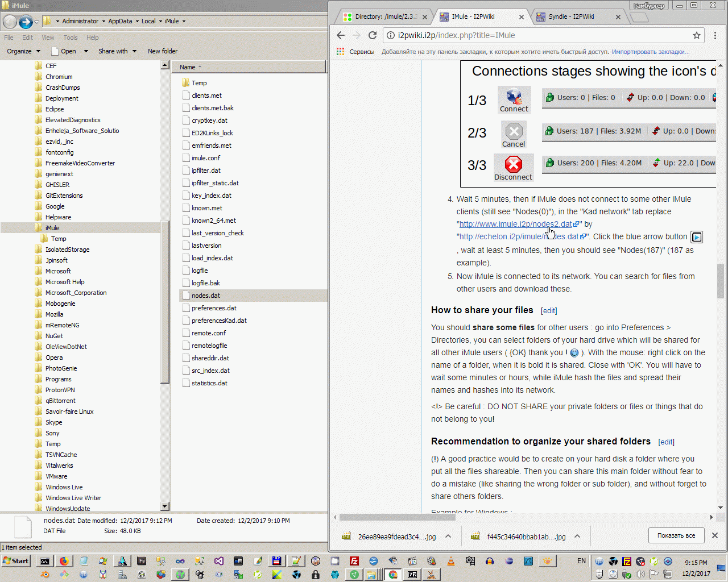Screen dimensions: 728x582
Task: Close the IMule - I2PWiki tab
Action: coord(522,17)
